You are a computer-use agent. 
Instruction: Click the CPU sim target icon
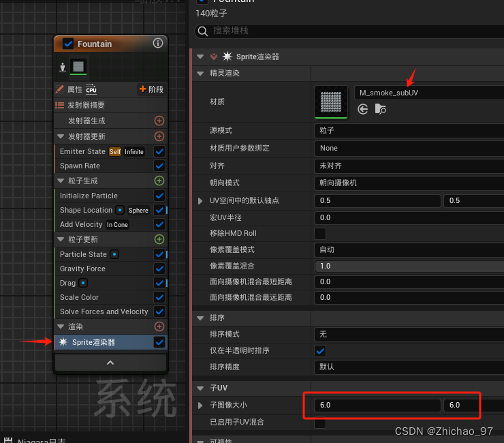tap(91, 89)
